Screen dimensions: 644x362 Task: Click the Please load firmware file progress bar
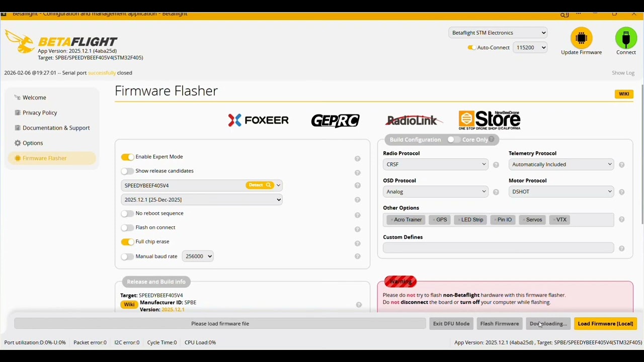click(220, 324)
